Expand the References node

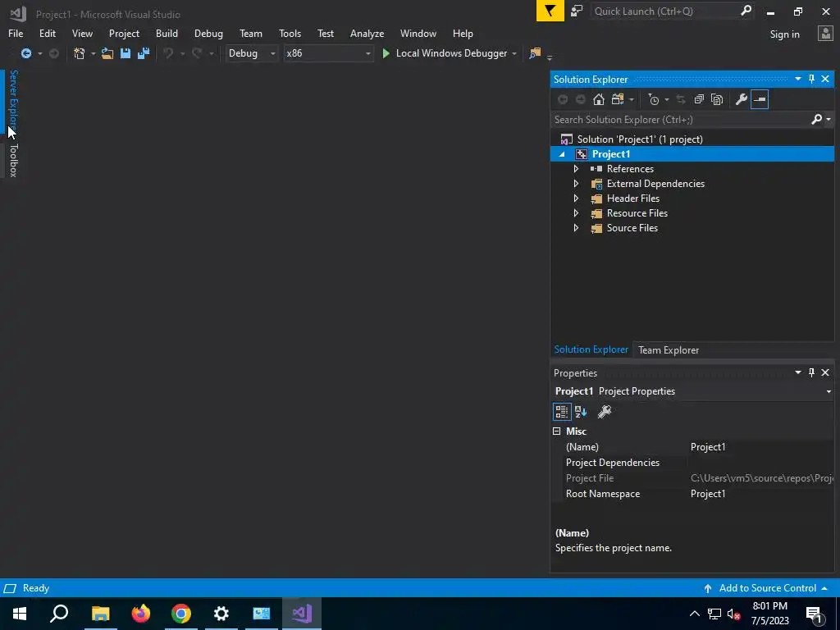(576, 169)
